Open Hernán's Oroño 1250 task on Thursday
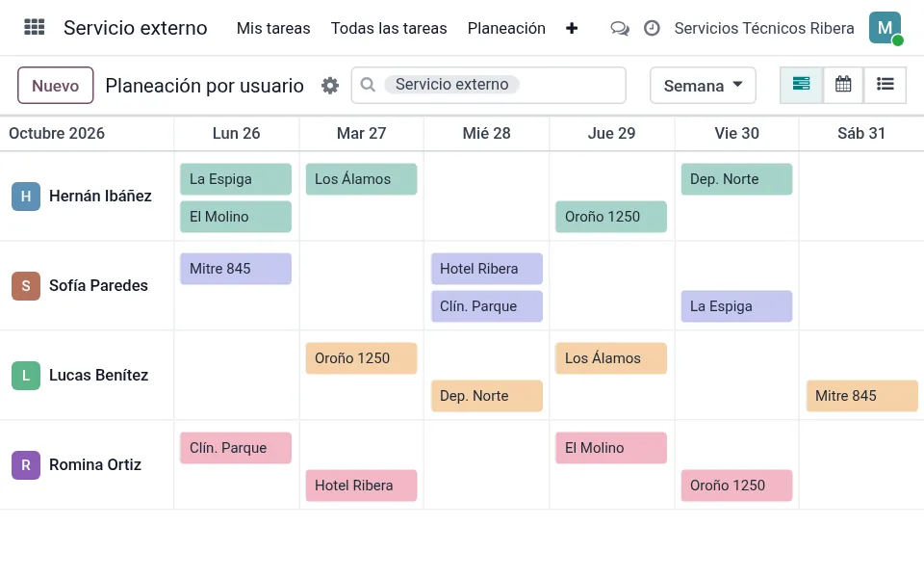Screen dimensions: 924x578 pos(611,217)
